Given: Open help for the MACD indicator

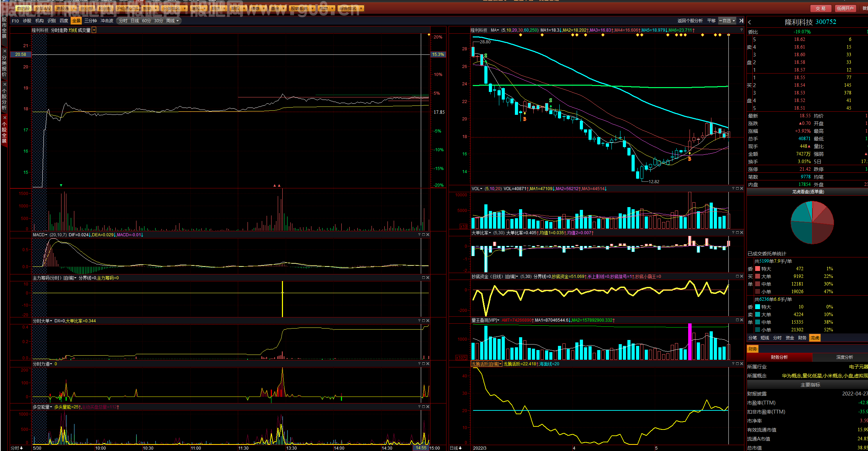Looking at the screenshot, I should [419, 235].
